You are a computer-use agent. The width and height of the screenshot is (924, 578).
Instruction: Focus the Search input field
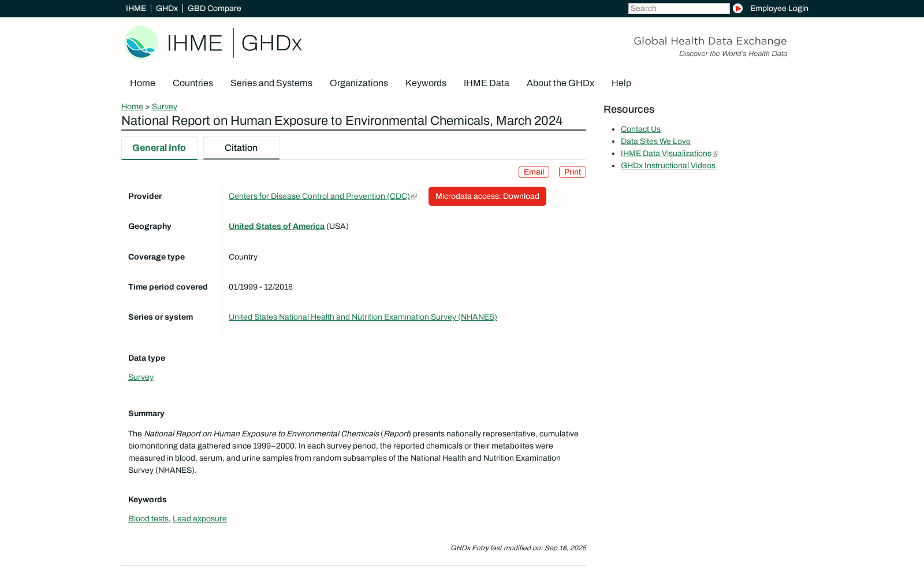(679, 8)
